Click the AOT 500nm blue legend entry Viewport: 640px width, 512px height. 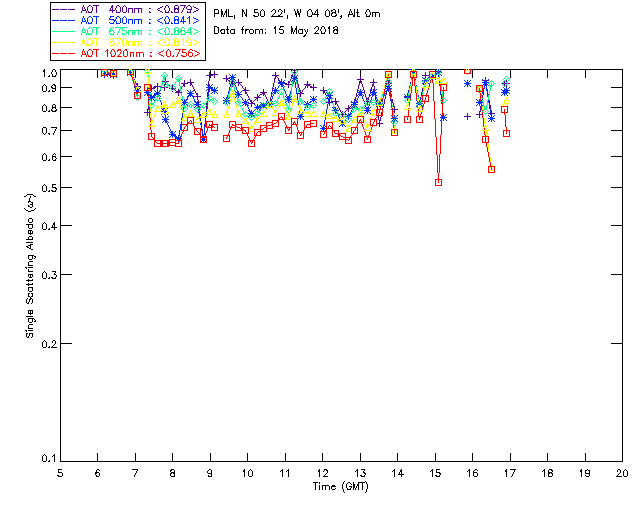tap(127, 20)
